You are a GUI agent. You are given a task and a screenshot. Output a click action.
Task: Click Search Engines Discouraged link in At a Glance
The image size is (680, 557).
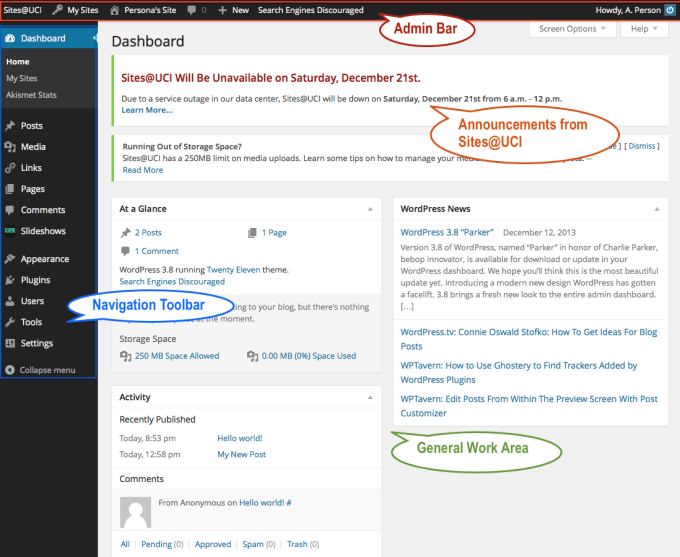click(x=172, y=282)
